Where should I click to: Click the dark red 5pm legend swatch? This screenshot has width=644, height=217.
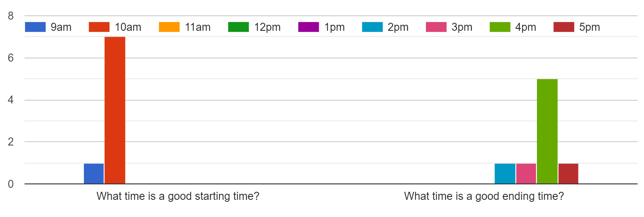coord(564,27)
